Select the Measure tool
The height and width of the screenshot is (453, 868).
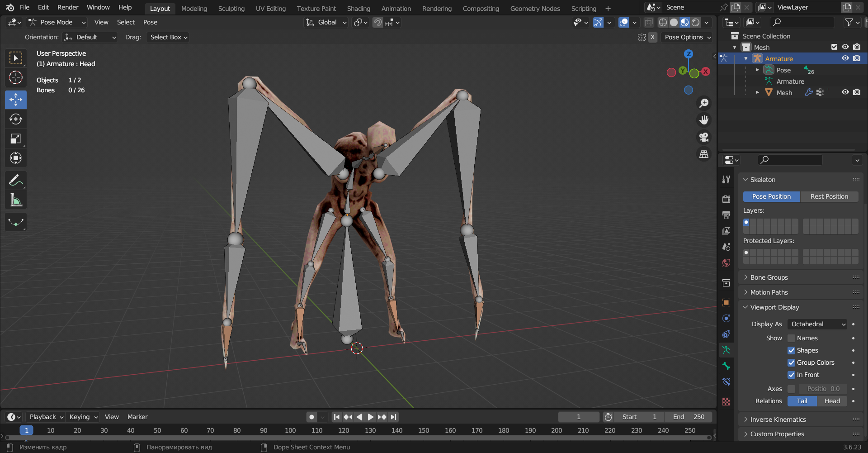(16, 200)
